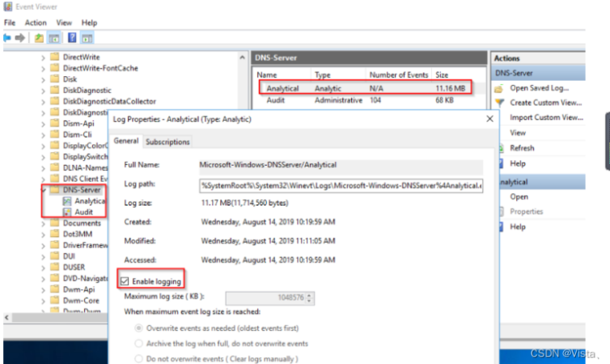Viewport: 610px width, 364px height.
Task: Click Import Custom View action
Action: point(546,117)
